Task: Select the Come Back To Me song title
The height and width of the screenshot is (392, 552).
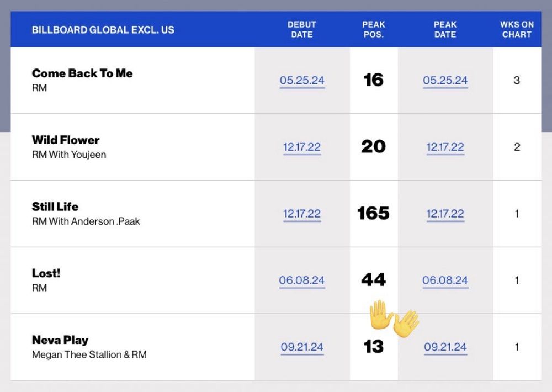Action: click(82, 73)
